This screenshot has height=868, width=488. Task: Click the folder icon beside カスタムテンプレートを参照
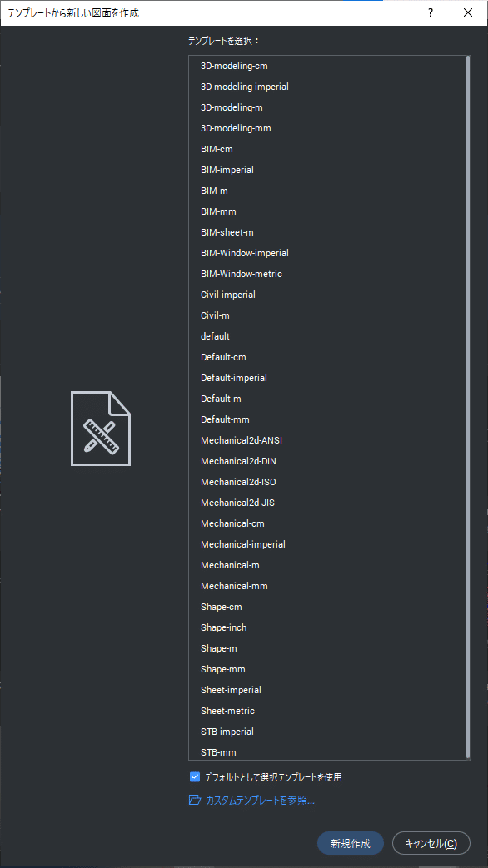click(194, 800)
